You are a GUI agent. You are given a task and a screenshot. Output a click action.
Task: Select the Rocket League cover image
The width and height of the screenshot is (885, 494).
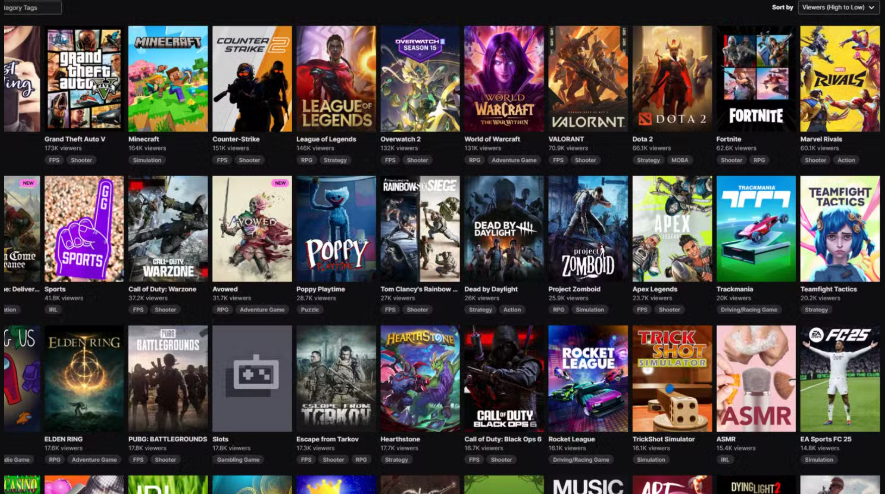[x=588, y=378]
